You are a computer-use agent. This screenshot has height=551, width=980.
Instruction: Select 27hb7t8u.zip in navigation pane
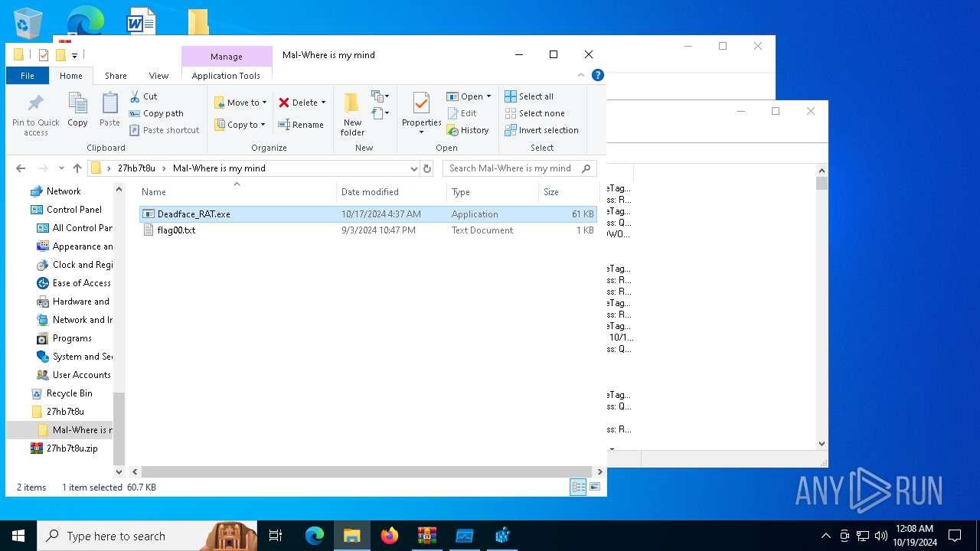(72, 448)
